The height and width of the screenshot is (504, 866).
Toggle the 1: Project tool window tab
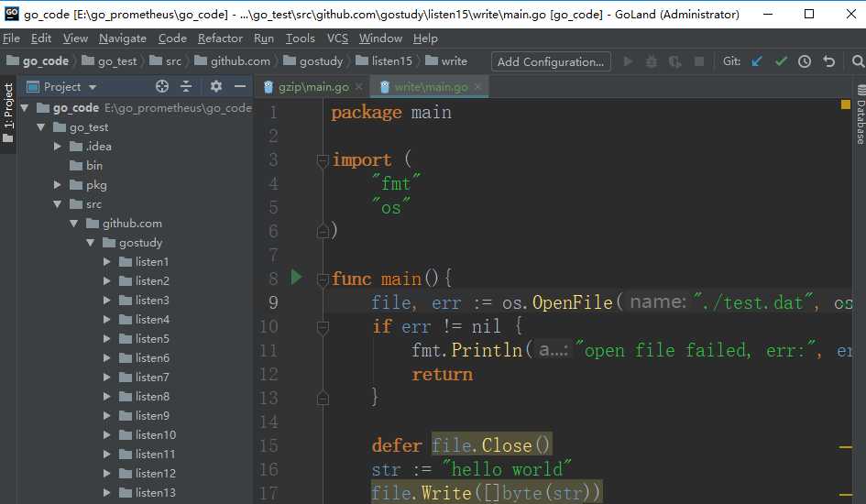tap(7, 112)
